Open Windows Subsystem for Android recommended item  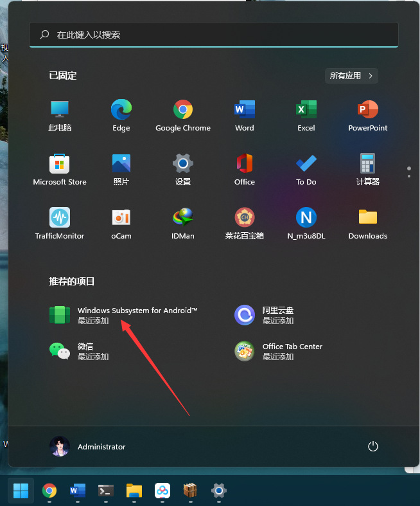[123, 315]
